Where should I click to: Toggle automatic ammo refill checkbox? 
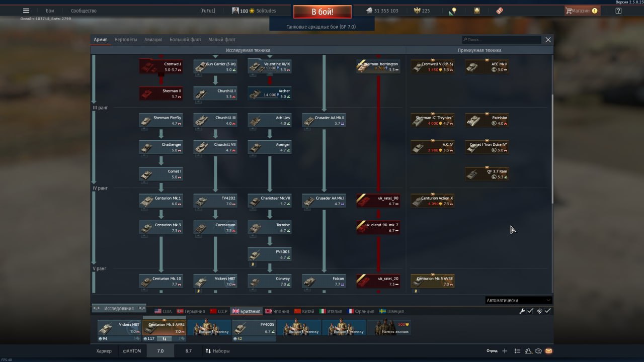(x=547, y=311)
